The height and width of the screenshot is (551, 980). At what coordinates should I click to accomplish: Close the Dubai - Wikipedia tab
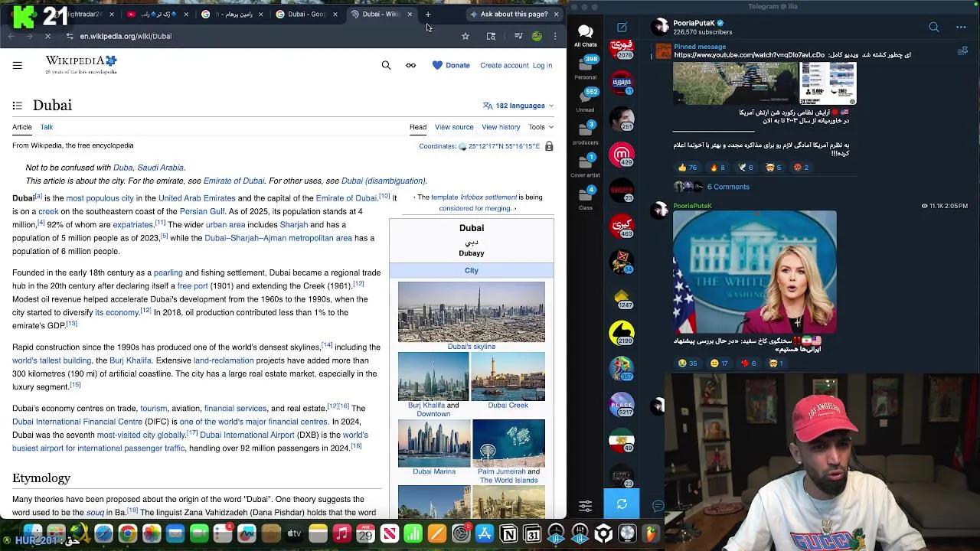pos(410,14)
